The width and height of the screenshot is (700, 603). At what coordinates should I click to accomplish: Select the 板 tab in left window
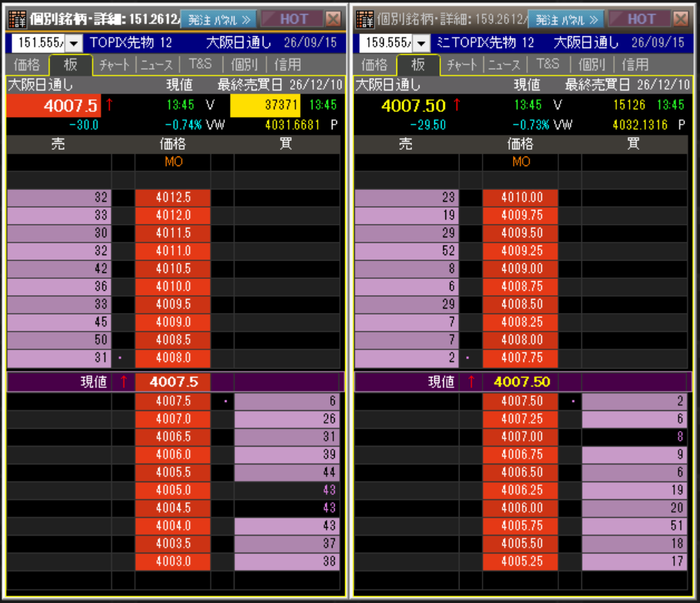pyautogui.click(x=71, y=65)
